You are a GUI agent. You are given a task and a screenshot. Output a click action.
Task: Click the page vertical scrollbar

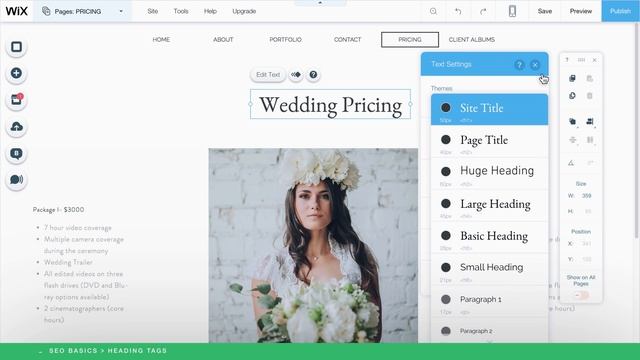tap(637, 131)
